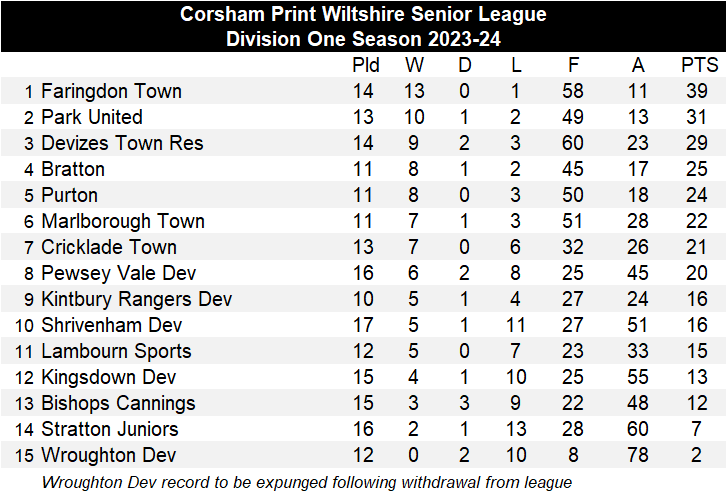The width and height of the screenshot is (726, 494).
Task: Click Faringdon Town's points value 39
Action: pyautogui.click(x=699, y=91)
